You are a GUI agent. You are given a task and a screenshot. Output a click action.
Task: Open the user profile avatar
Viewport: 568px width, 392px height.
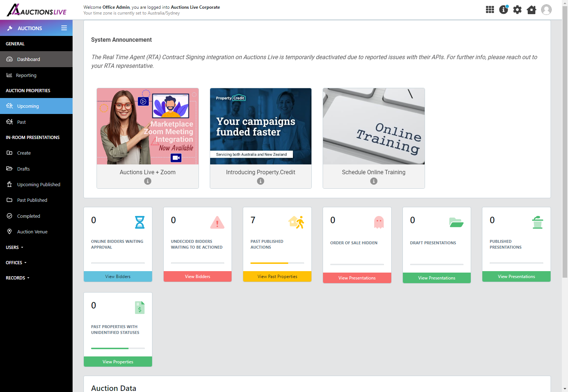point(546,10)
